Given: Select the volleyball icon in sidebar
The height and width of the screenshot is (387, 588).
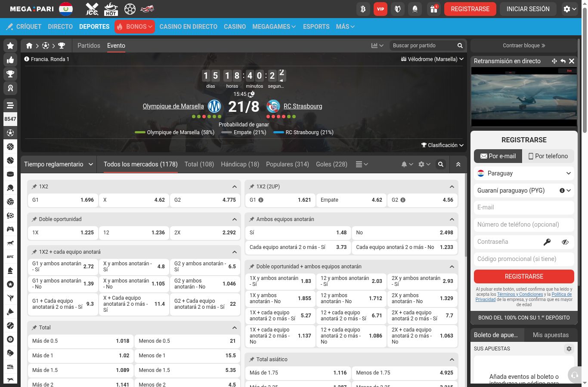Looking at the screenshot, I should [10, 202].
